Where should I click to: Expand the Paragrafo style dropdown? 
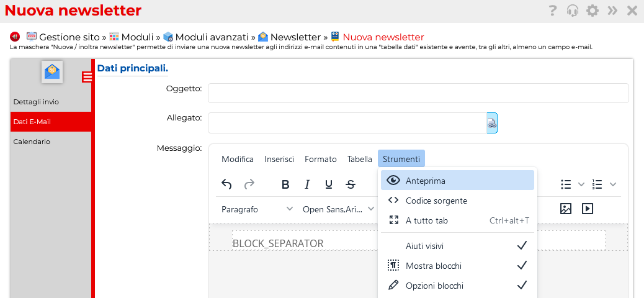pyautogui.click(x=257, y=209)
